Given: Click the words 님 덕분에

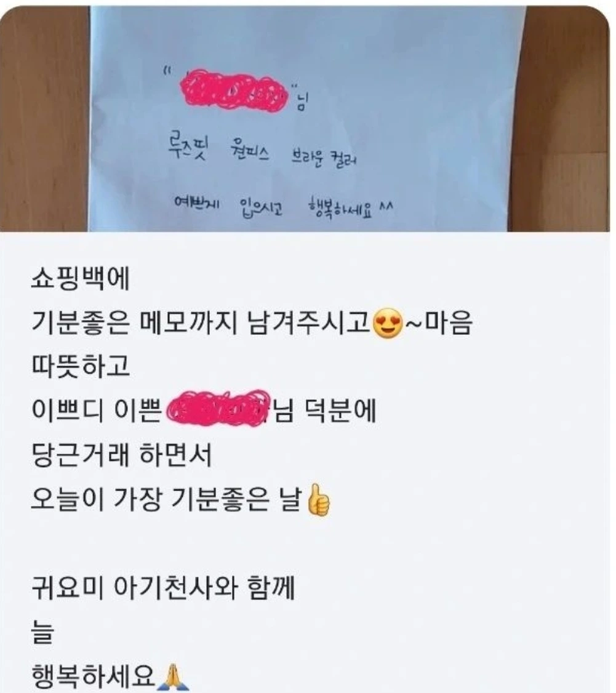Looking at the screenshot, I should pyautogui.click(x=325, y=411).
